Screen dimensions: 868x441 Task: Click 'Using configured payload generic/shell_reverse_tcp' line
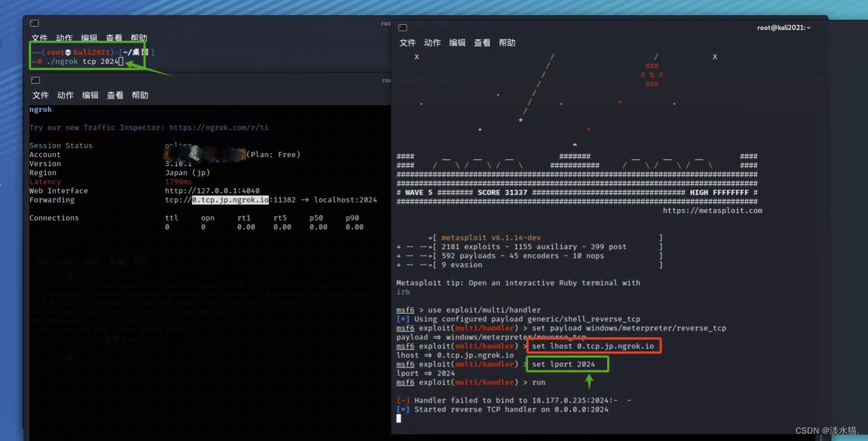click(x=518, y=319)
